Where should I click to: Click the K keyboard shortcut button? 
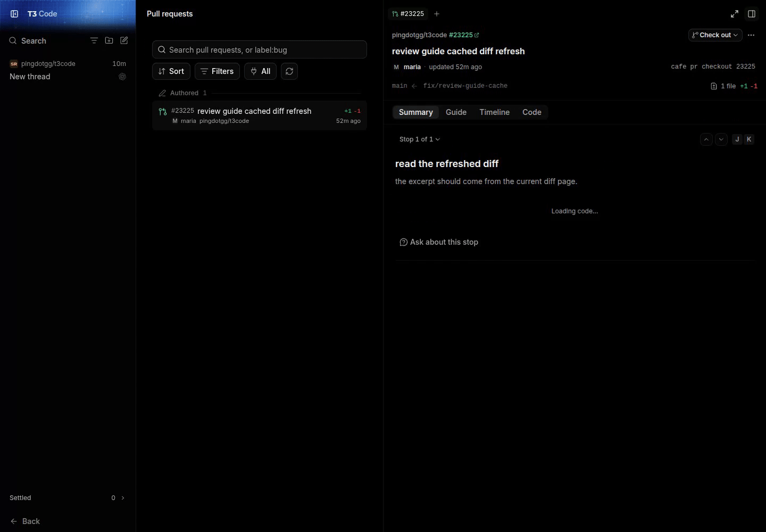click(749, 139)
